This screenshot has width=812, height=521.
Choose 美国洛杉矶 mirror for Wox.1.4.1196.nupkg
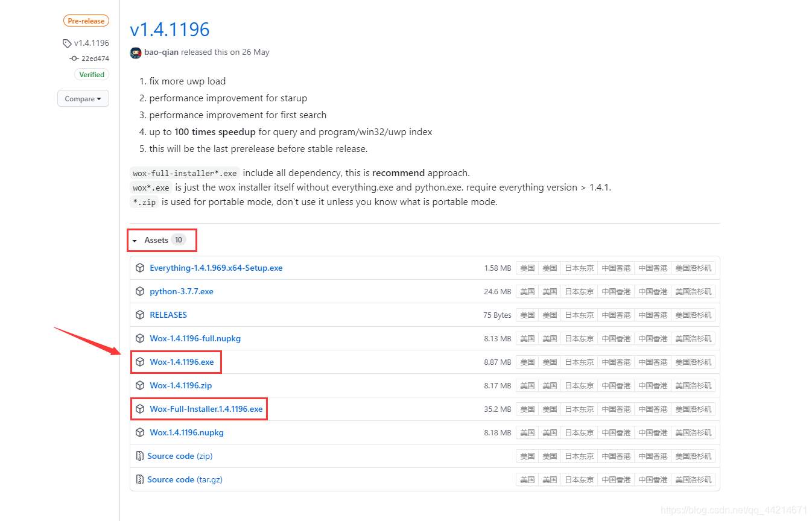[x=693, y=432]
